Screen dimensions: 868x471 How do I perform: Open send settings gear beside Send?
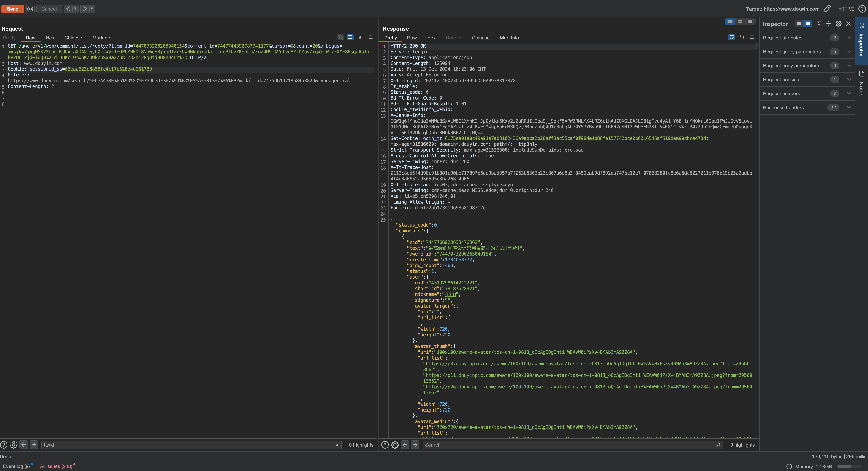pos(30,9)
